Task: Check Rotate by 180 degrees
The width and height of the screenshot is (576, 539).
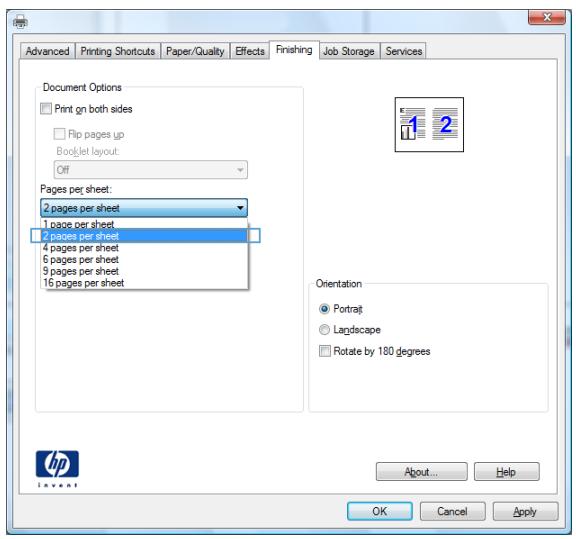Action: 325,351
